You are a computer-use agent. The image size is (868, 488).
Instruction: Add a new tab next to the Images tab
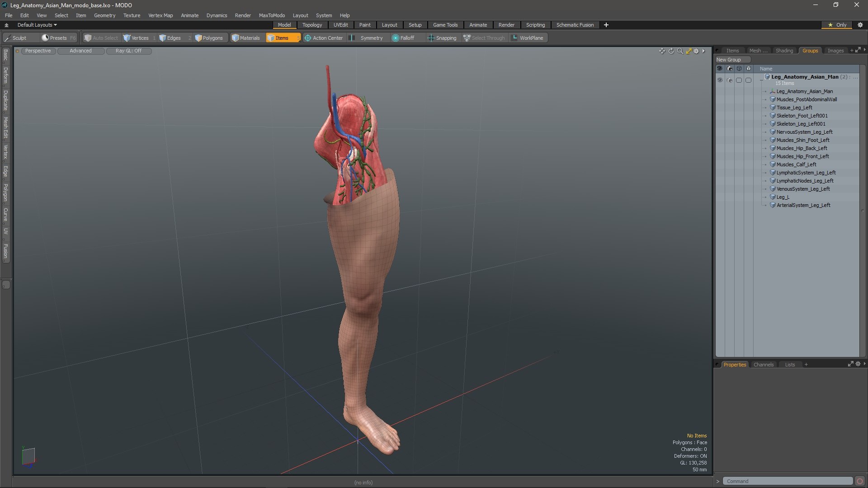click(x=851, y=51)
